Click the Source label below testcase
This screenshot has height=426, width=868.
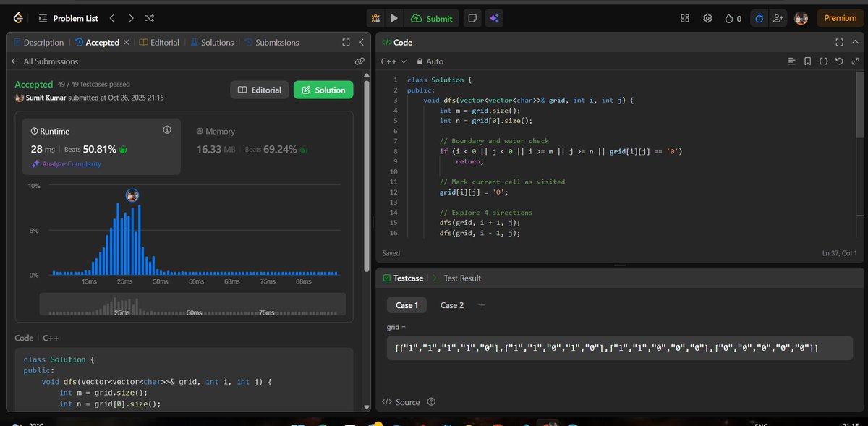407,402
